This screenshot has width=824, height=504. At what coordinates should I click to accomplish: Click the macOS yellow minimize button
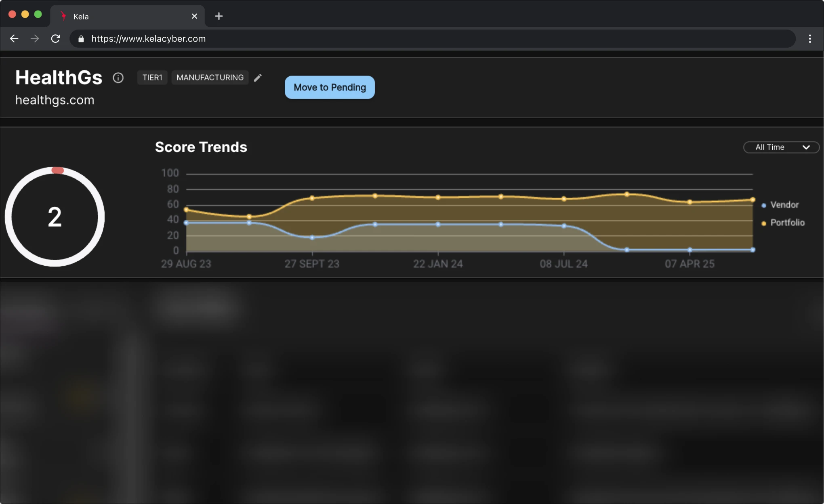point(25,15)
